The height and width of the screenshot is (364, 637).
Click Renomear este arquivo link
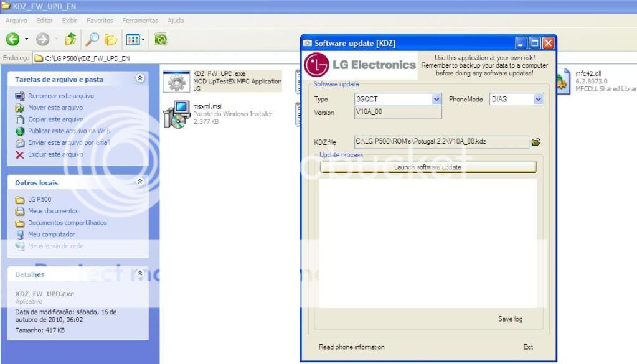tap(61, 96)
